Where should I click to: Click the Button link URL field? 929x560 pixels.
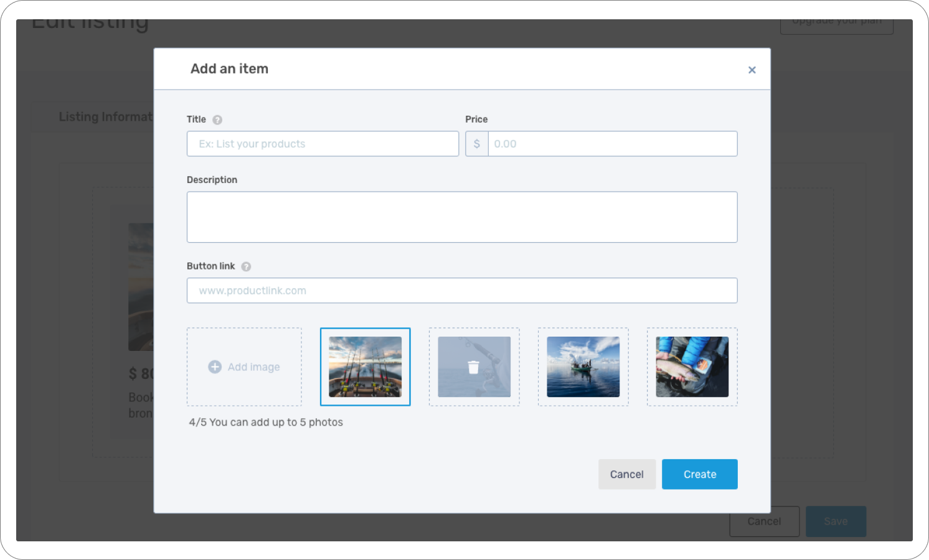click(462, 290)
